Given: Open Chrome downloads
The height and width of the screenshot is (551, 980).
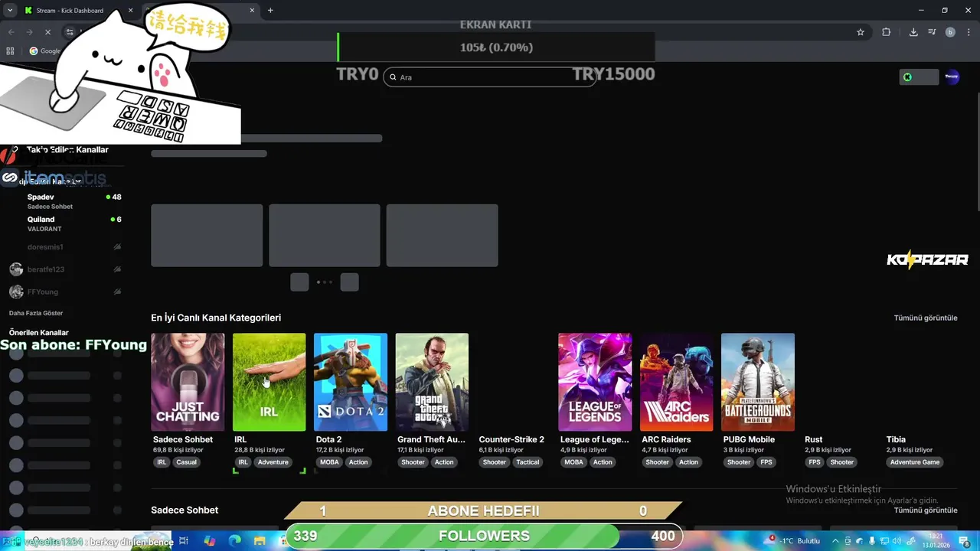Looking at the screenshot, I should point(913,32).
